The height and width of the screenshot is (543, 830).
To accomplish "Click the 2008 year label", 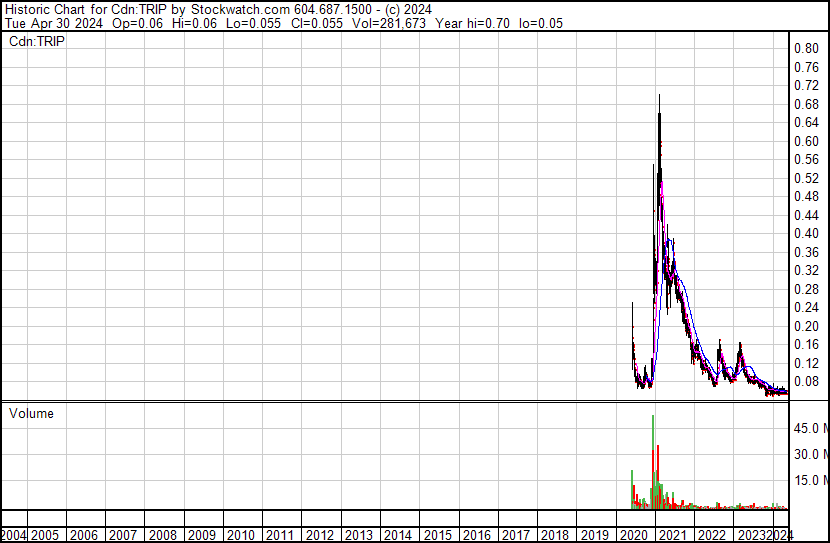I will point(163,535).
